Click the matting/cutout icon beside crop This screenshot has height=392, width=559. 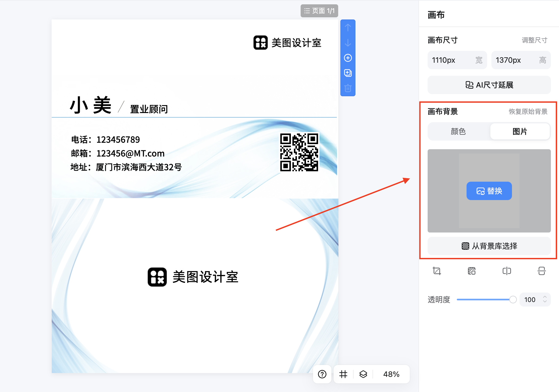471,271
